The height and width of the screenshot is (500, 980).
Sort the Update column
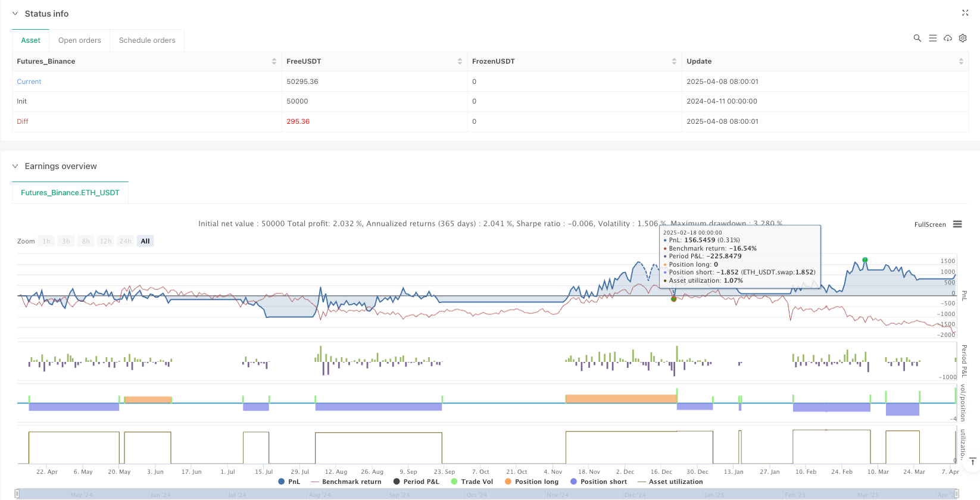pyautogui.click(x=960, y=61)
